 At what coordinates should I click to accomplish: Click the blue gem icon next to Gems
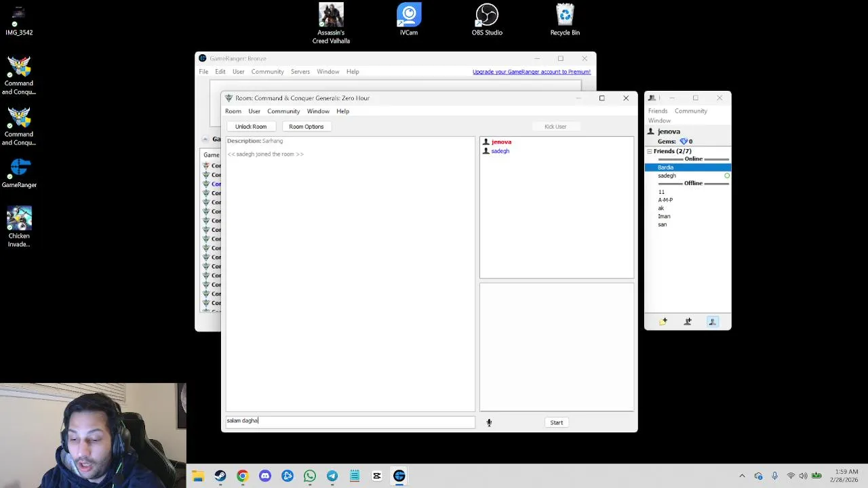684,141
